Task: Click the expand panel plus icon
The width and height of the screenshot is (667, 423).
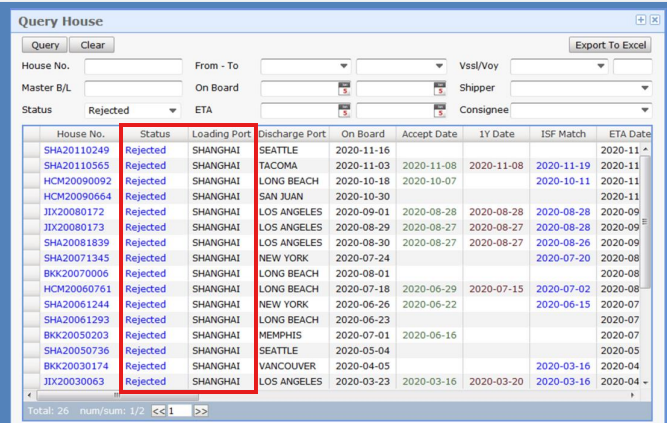Action: [640, 20]
